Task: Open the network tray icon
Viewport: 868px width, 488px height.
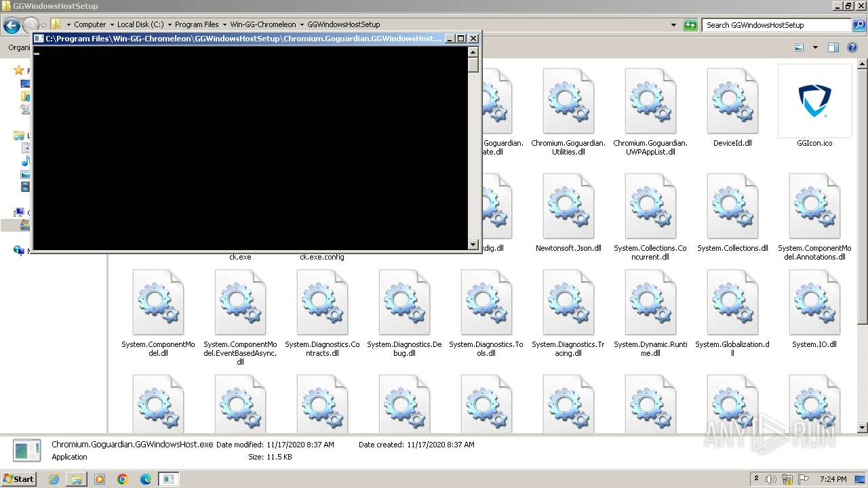Action: [x=787, y=479]
